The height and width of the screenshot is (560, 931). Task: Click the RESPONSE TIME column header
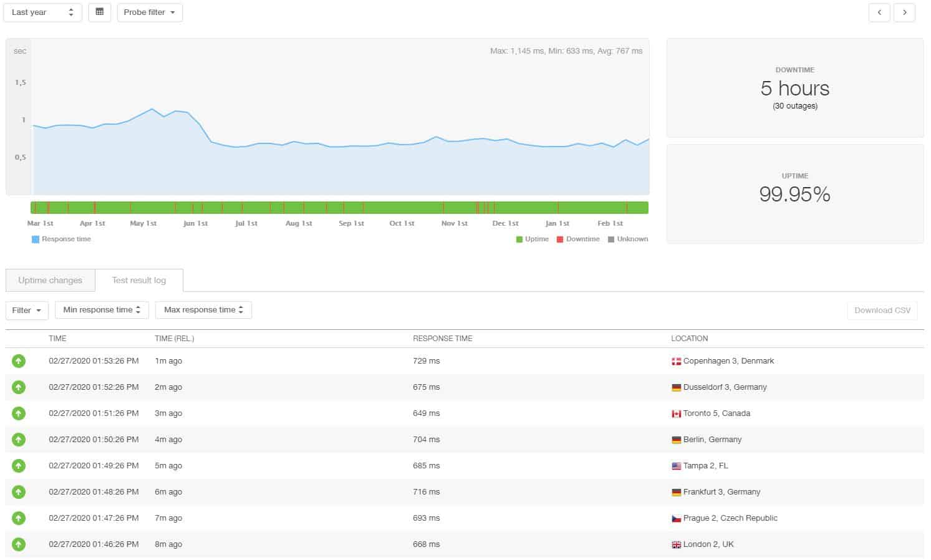pos(443,339)
